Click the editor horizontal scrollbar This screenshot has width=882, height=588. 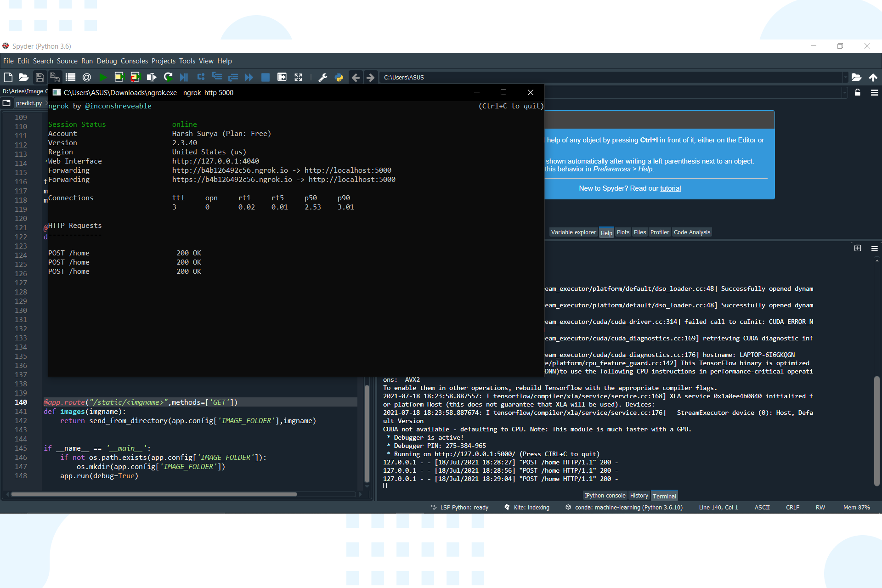(x=154, y=494)
